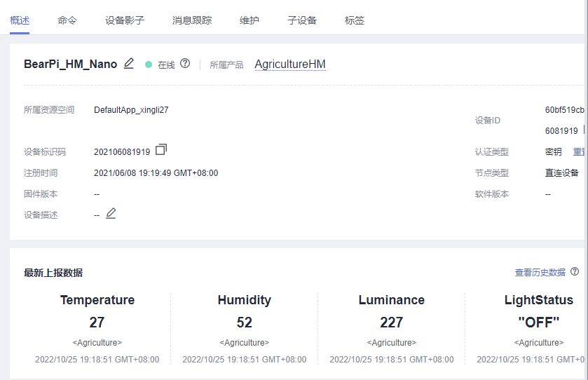Click the help icon beside 在线 status

pos(185,64)
